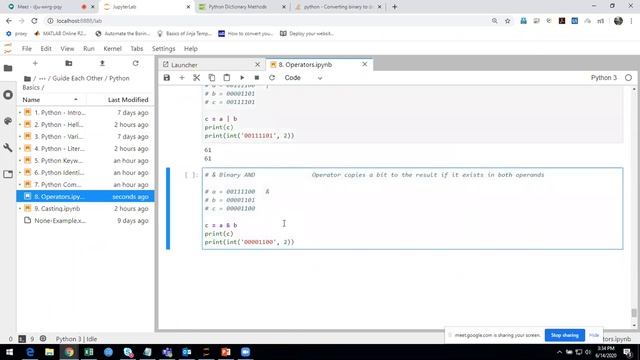
Task: Open file 3. Python - Vari... notebook
Action: point(85,136)
